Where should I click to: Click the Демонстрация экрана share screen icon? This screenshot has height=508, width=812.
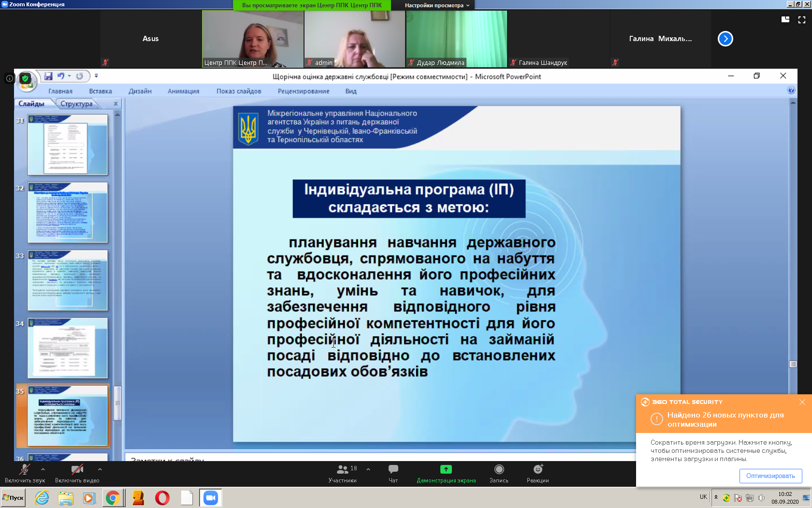[446, 469]
